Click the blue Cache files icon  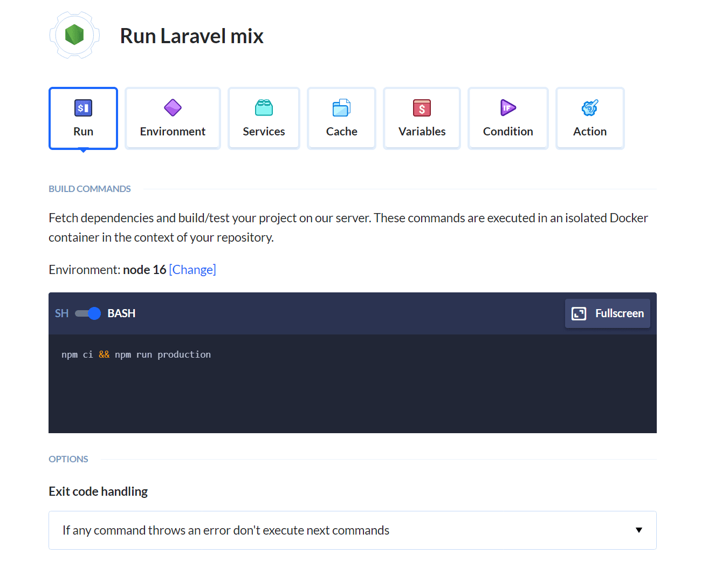point(341,108)
